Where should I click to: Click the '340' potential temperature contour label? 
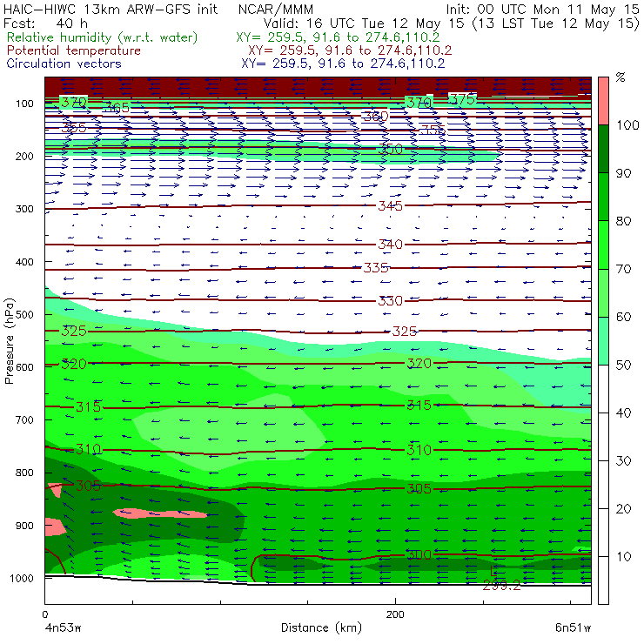click(x=390, y=245)
